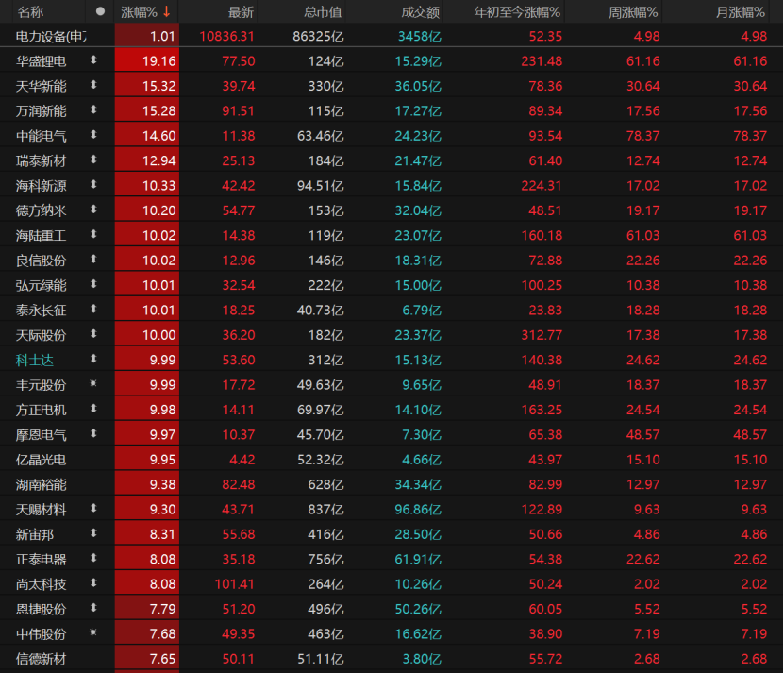Viewport: 784px width, 673px height.
Task: Sort by 成交额 column header
Action: coord(421,11)
